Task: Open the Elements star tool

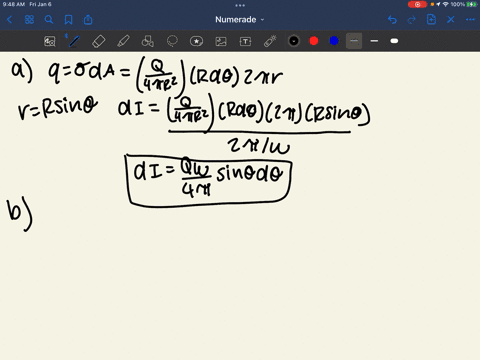Action: click(196, 41)
